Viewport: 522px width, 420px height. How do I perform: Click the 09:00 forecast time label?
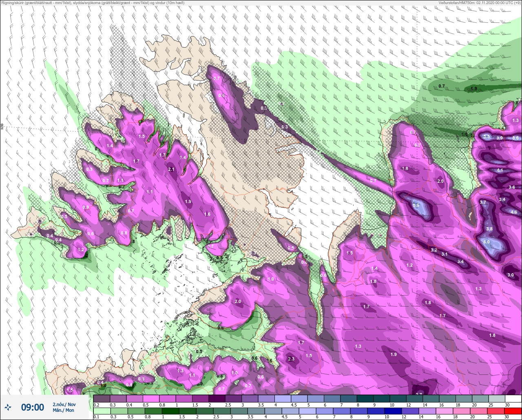point(32,407)
